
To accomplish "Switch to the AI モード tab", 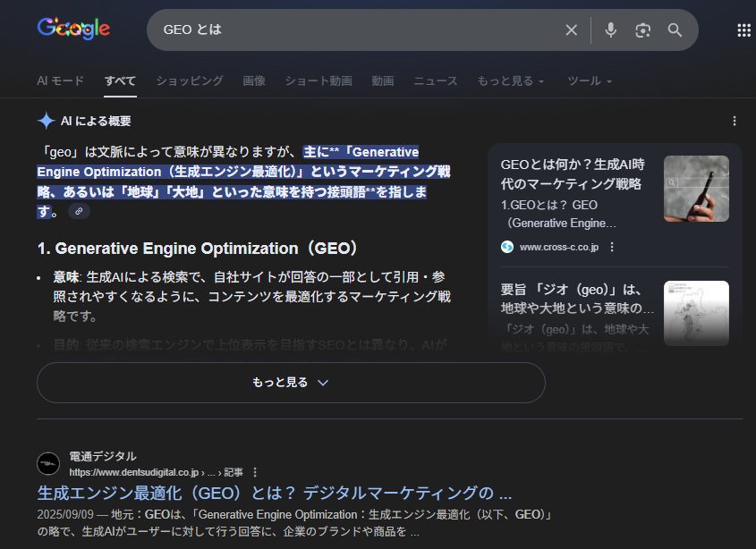I will pyautogui.click(x=60, y=80).
